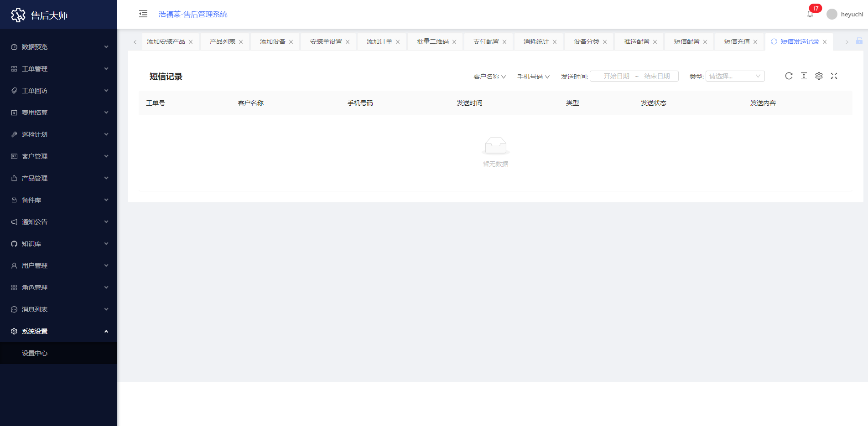Open the table density icon

pos(804,76)
